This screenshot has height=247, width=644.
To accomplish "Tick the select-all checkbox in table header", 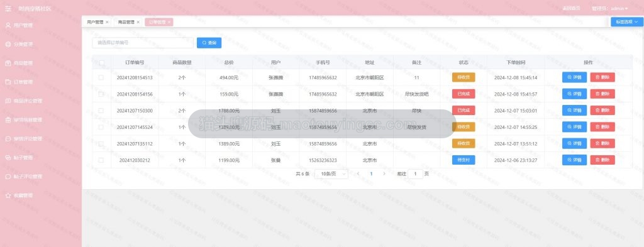I will [x=101, y=63].
